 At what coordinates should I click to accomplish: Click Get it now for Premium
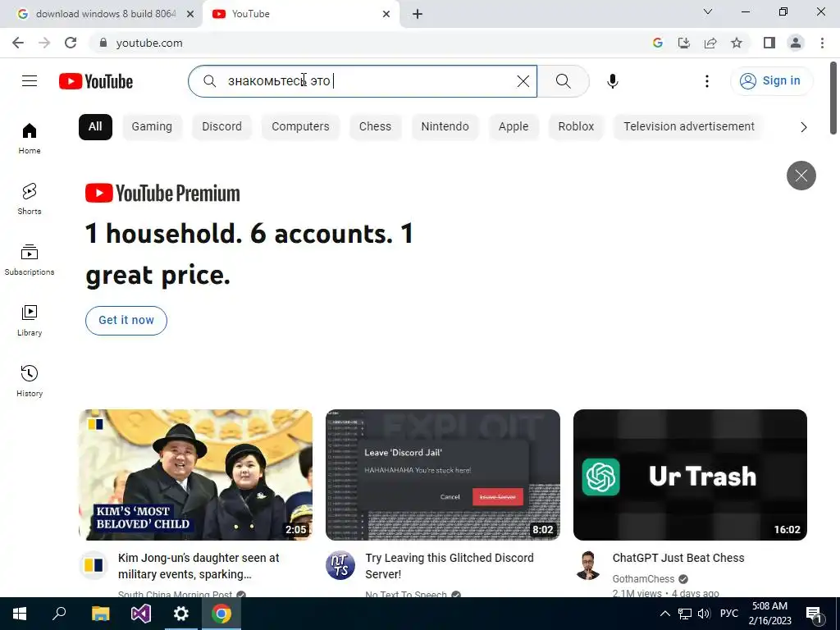tap(126, 321)
